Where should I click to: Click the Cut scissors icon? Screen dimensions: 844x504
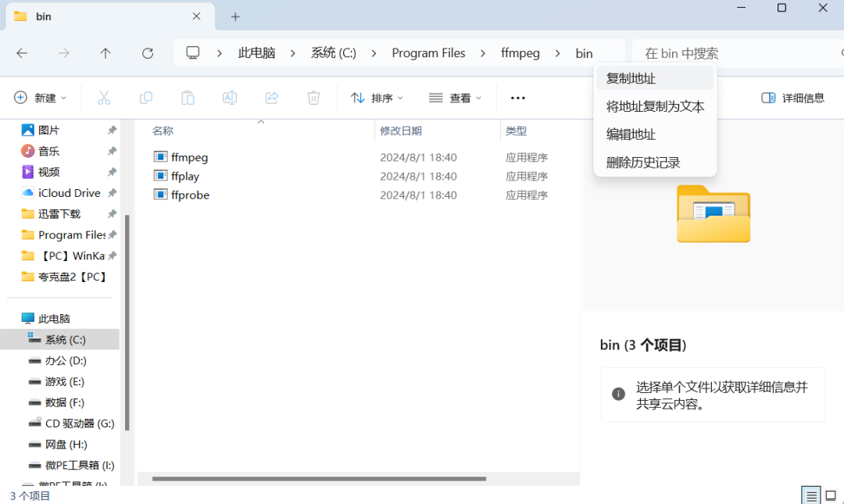tap(104, 98)
